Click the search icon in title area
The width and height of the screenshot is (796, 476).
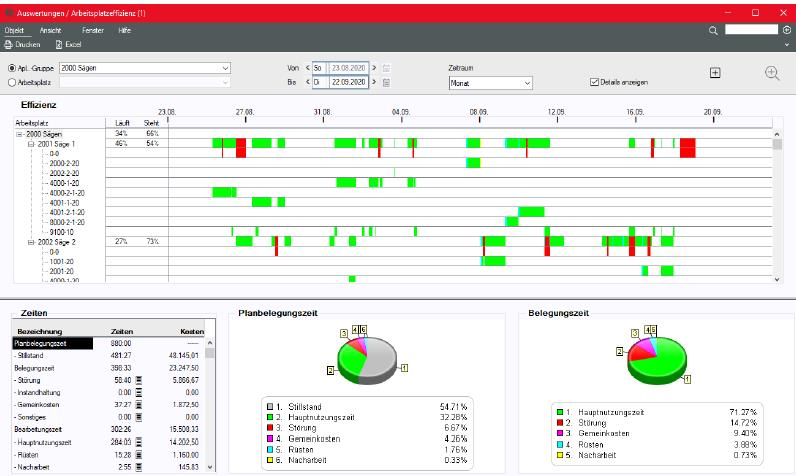(713, 31)
